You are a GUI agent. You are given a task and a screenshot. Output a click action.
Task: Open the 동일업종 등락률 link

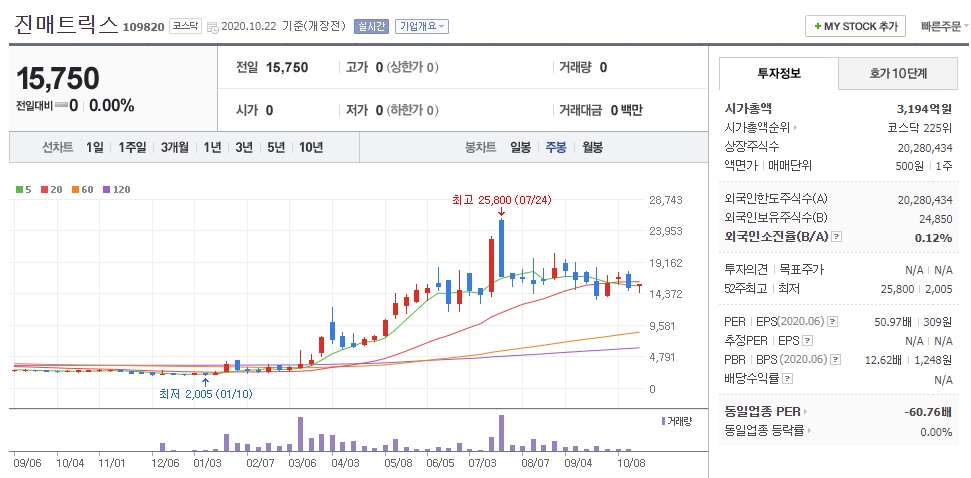[768, 431]
